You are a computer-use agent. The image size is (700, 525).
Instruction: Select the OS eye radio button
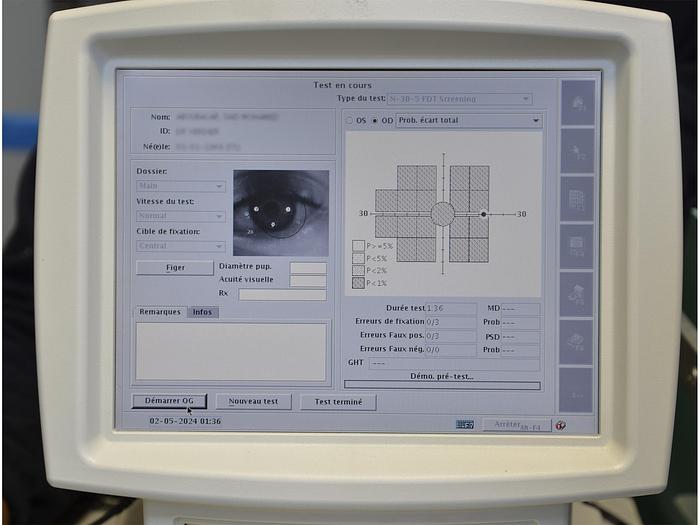click(349, 121)
